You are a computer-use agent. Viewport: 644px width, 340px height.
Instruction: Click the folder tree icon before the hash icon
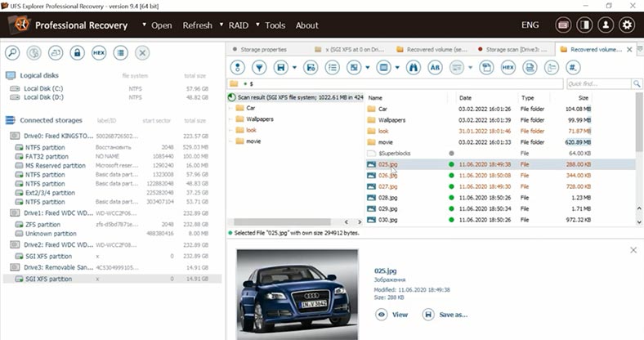(x=551, y=67)
